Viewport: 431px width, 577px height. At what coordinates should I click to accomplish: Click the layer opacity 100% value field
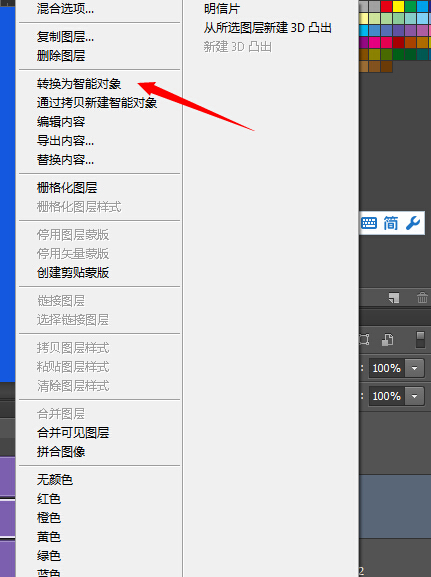pyautogui.click(x=387, y=368)
